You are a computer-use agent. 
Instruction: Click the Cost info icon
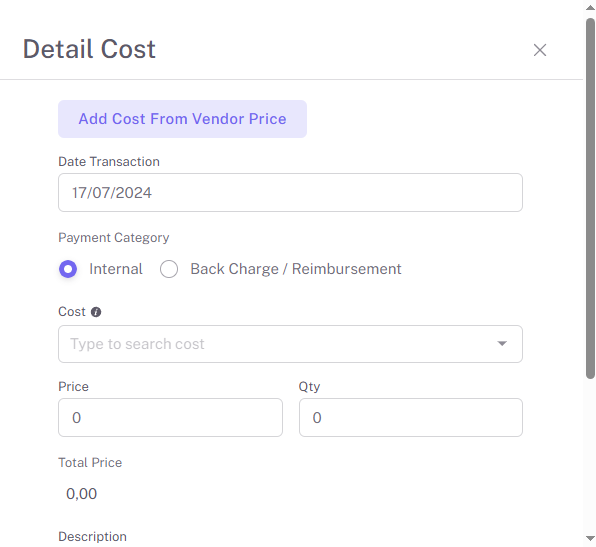click(96, 312)
